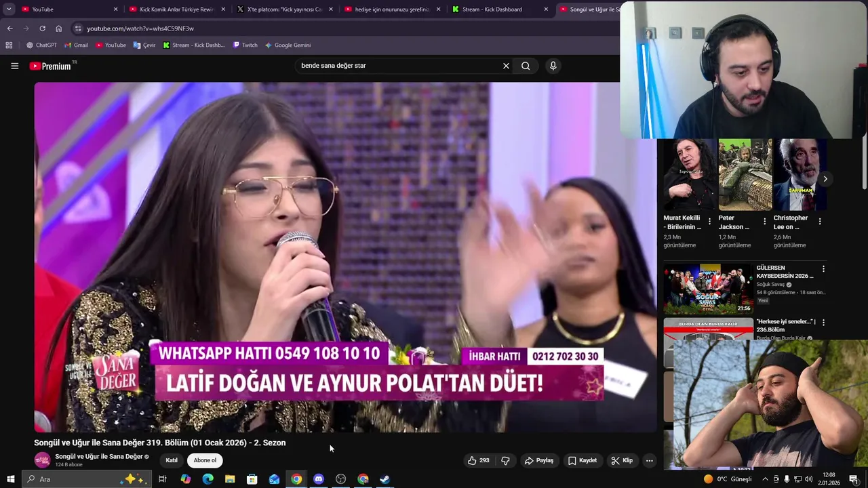Open Stream - Kick Dashboard bookmark
The height and width of the screenshot is (488, 868).
(x=194, y=45)
